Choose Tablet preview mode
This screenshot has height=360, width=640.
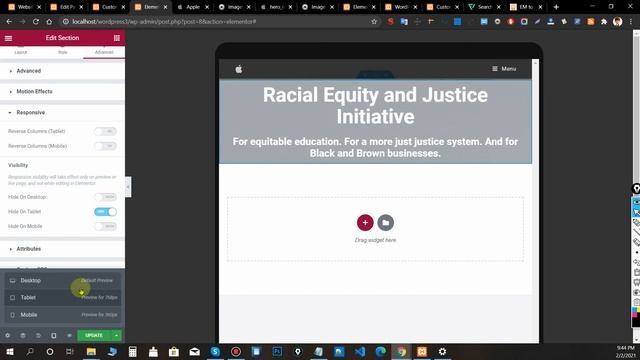[x=62, y=298]
